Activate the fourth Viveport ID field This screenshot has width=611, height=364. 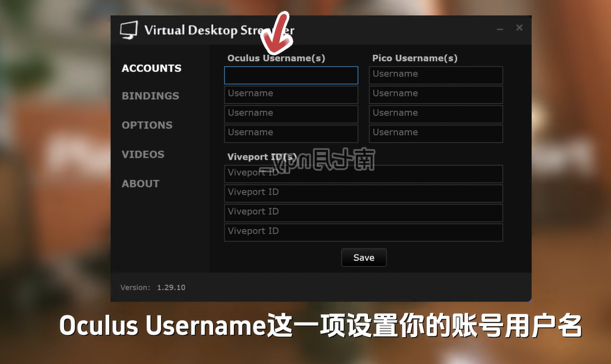pos(364,232)
